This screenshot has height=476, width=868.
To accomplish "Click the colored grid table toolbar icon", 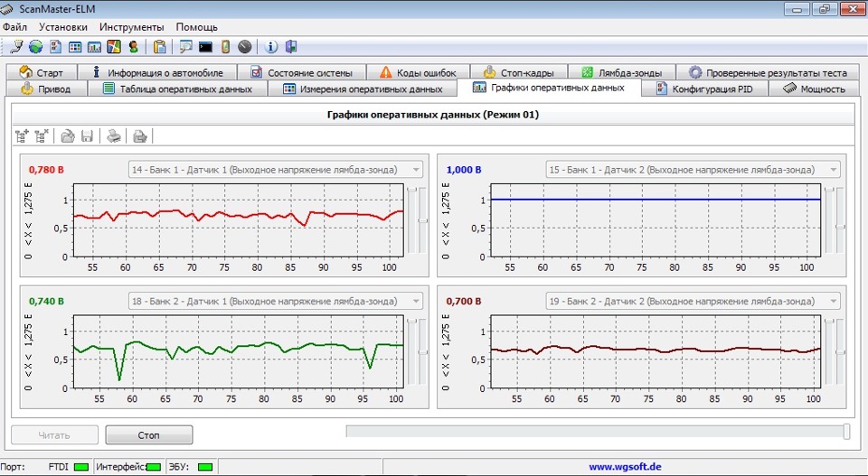I will (75, 47).
